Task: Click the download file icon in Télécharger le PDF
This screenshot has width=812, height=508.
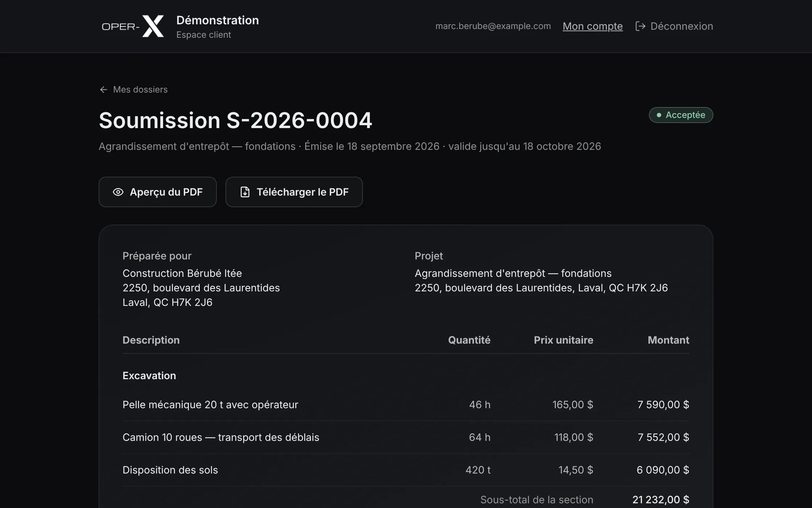Action: point(245,192)
